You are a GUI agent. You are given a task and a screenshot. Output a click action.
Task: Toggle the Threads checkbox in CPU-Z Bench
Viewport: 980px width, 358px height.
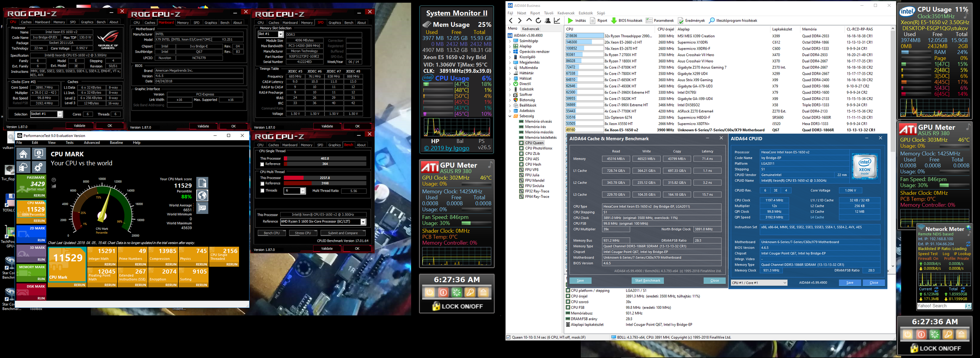262,191
